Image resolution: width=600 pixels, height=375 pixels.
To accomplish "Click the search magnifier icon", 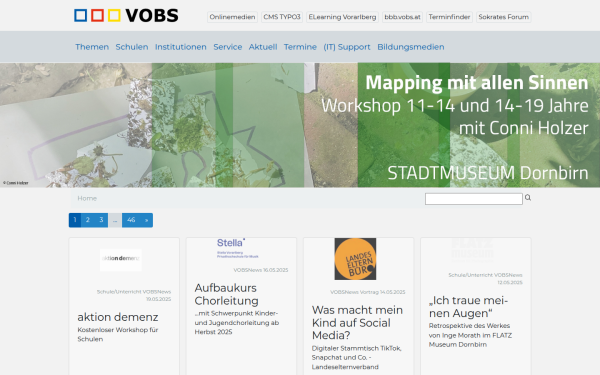I will pos(528,198).
